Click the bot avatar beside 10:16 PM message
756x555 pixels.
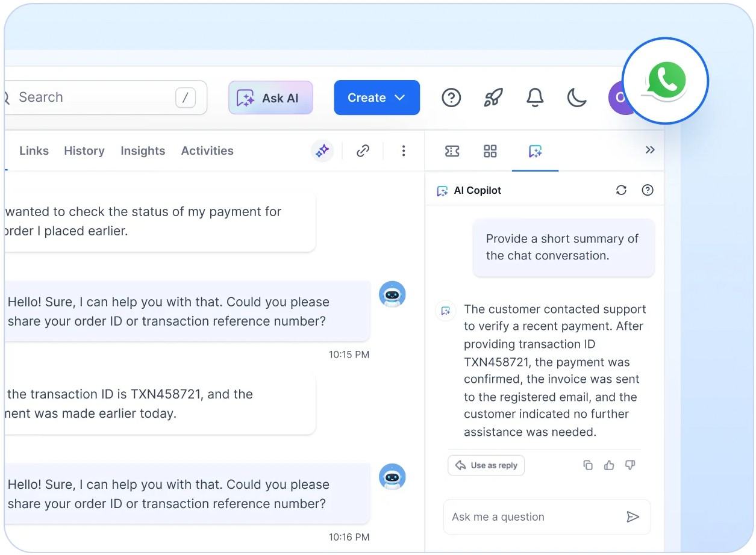point(392,477)
